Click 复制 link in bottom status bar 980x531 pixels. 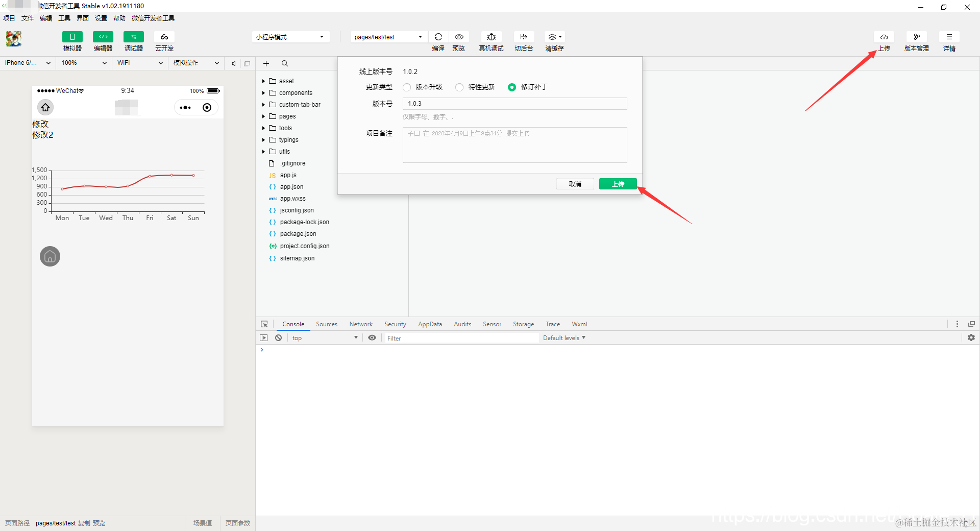click(x=84, y=523)
